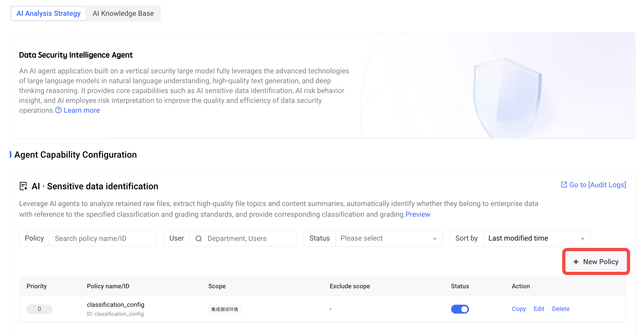Focus the Search policy name/ID field
The image size is (644, 336).
tap(103, 239)
